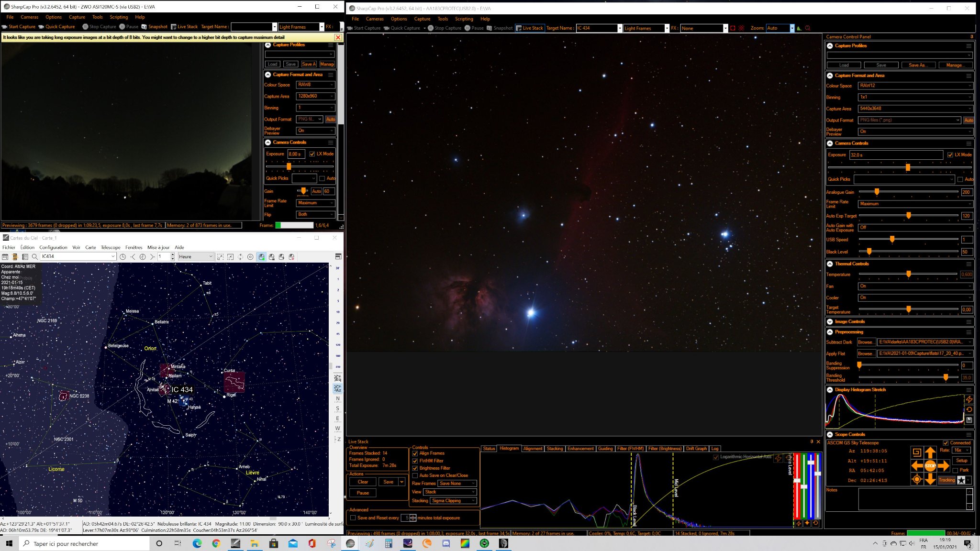Open the Heure time unit dropdown

click(x=195, y=257)
